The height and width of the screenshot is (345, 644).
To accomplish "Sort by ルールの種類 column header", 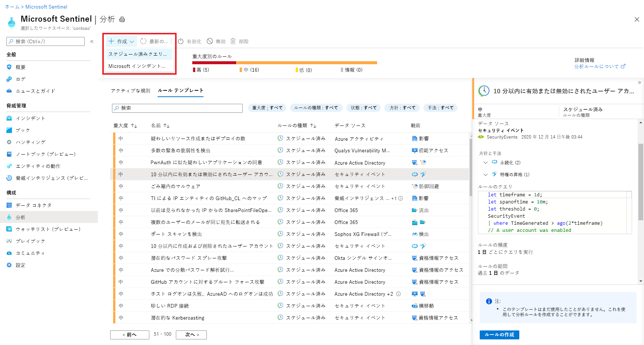I will coord(297,126).
